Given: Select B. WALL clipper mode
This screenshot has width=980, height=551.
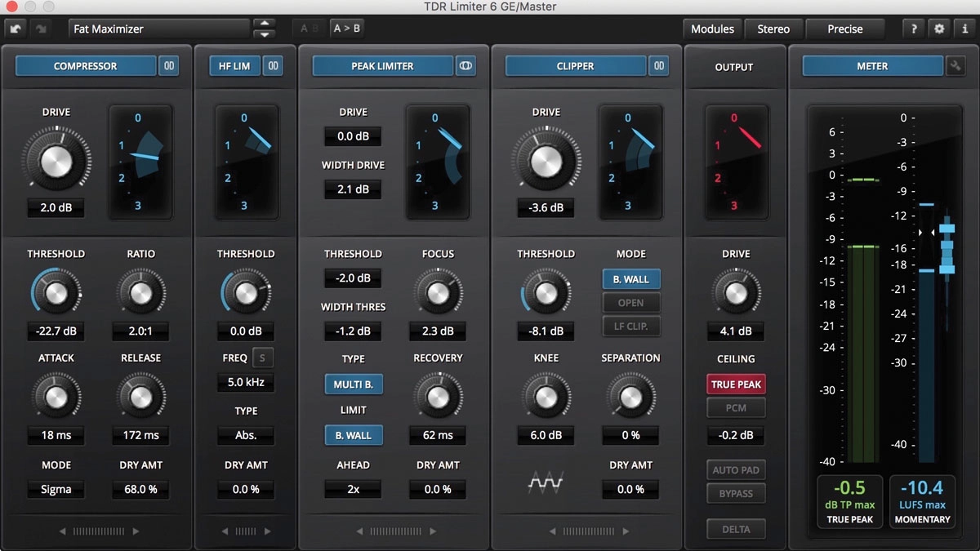Looking at the screenshot, I should coord(631,279).
